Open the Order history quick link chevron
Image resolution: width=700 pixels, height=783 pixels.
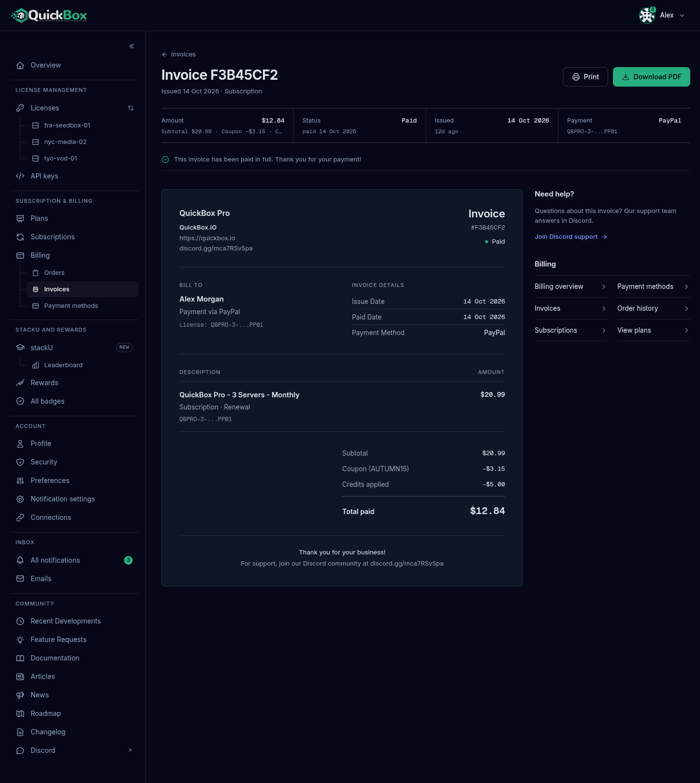click(686, 309)
